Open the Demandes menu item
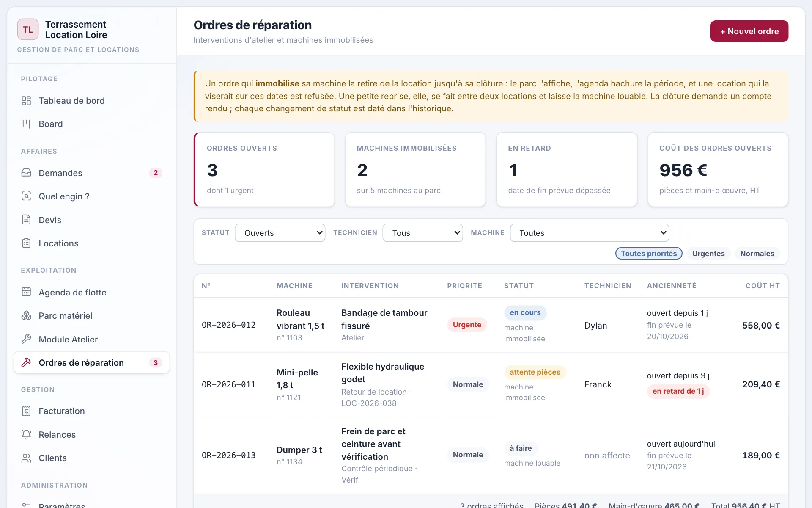This screenshot has width=812, height=508. click(x=92, y=173)
